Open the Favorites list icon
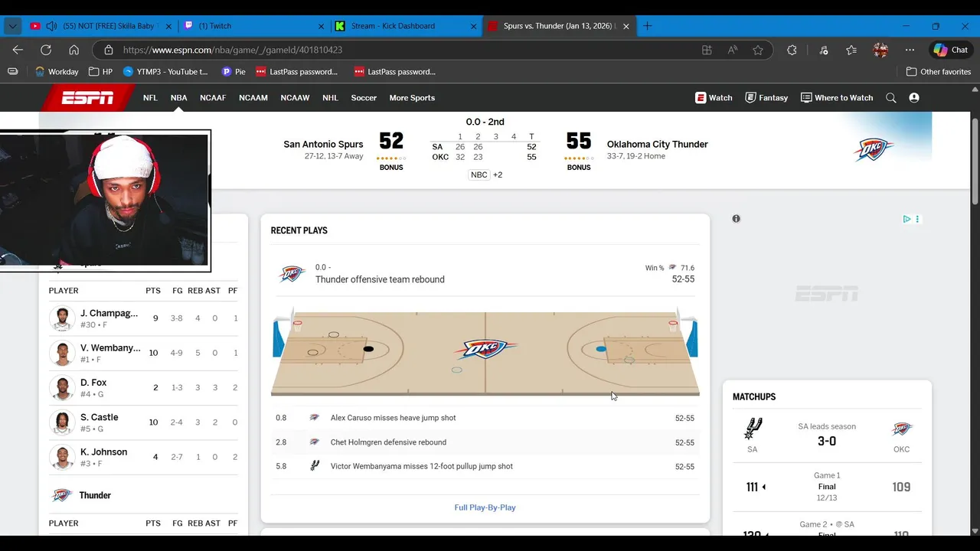980x551 pixels. (851, 50)
